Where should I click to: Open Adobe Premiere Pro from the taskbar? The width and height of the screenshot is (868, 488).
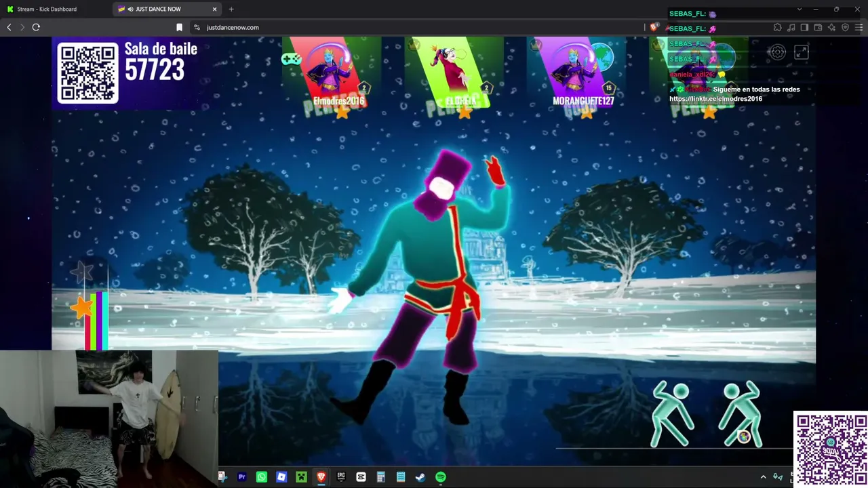(x=242, y=477)
